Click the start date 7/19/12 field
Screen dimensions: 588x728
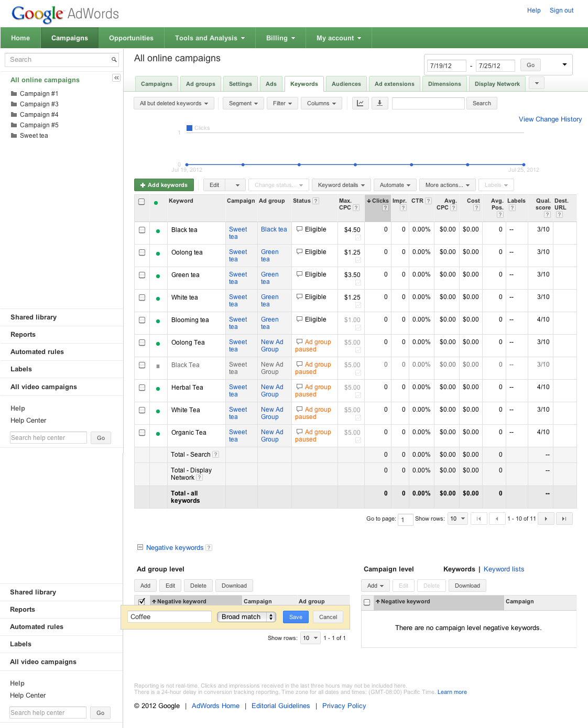pos(447,65)
